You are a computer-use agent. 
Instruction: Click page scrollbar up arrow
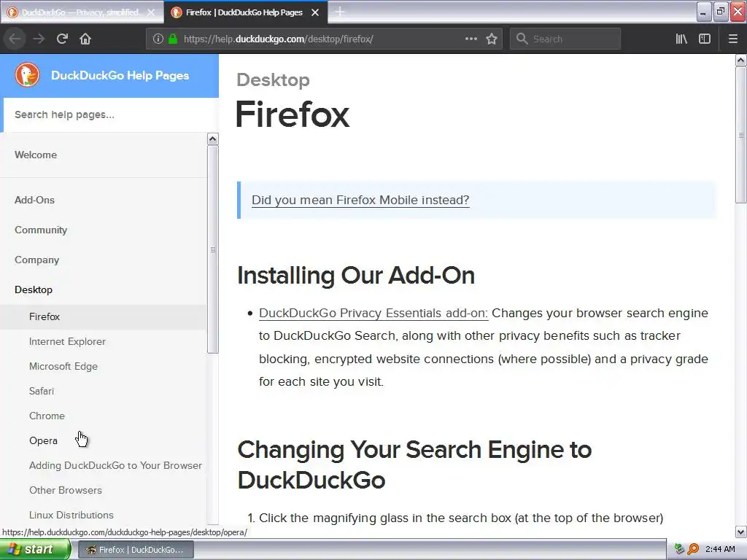click(x=741, y=60)
